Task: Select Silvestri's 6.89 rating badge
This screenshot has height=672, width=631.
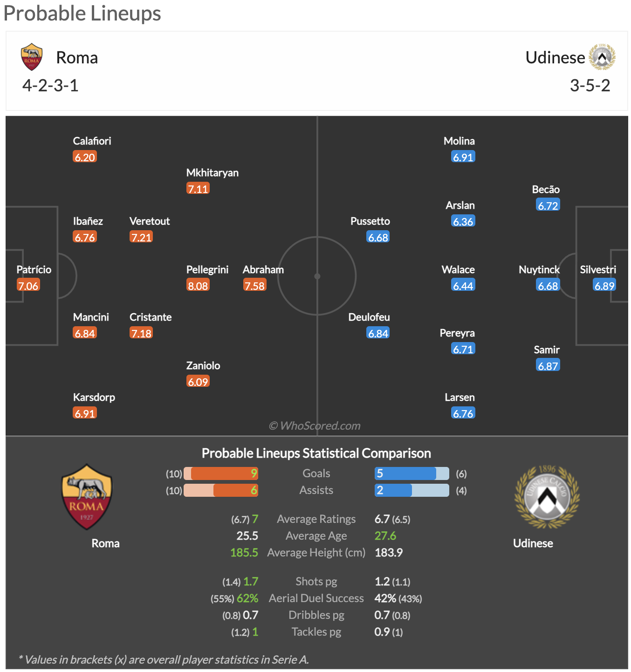Action: (x=604, y=286)
